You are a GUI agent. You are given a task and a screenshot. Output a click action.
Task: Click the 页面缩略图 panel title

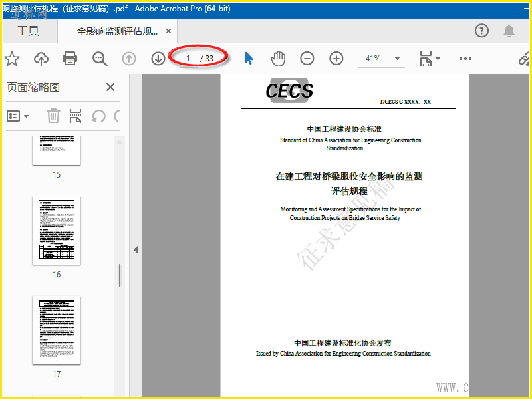click(33, 88)
